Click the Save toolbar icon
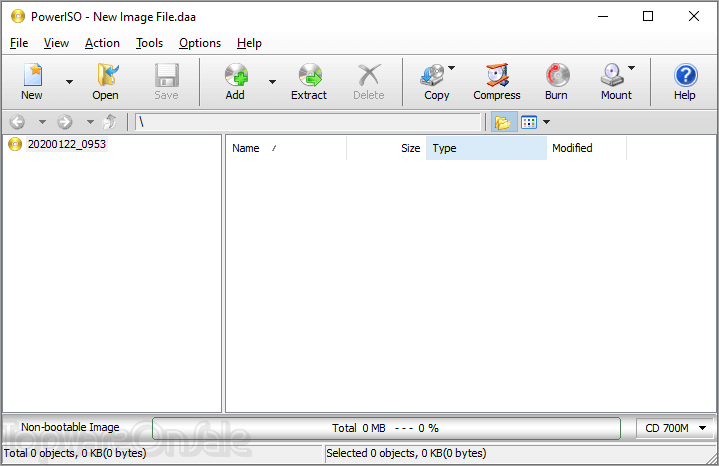The width and height of the screenshot is (719, 466). click(x=166, y=75)
